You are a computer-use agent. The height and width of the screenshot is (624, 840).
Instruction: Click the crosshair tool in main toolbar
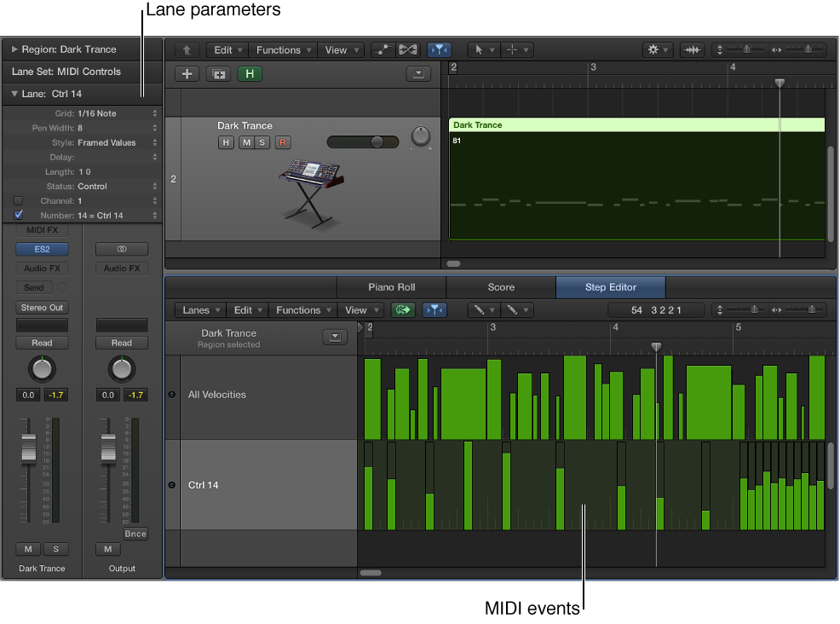click(x=512, y=49)
